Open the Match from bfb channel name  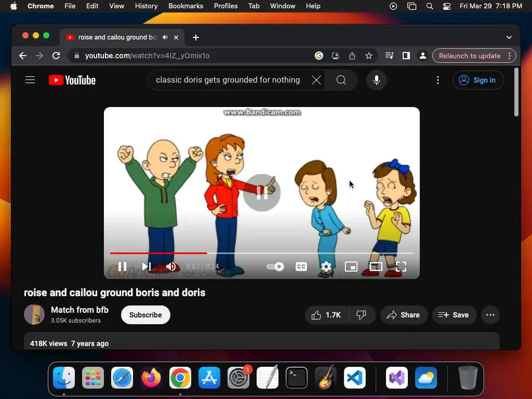tap(79, 310)
